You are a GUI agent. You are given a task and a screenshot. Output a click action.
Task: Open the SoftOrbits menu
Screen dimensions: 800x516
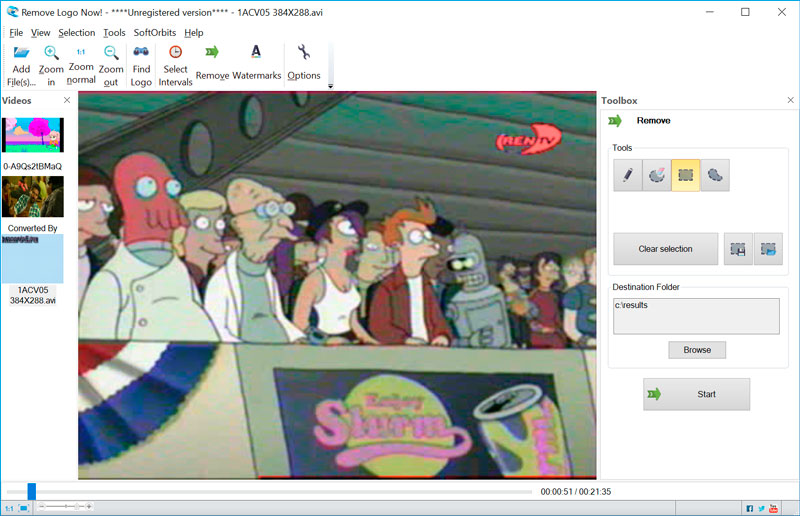pos(155,33)
